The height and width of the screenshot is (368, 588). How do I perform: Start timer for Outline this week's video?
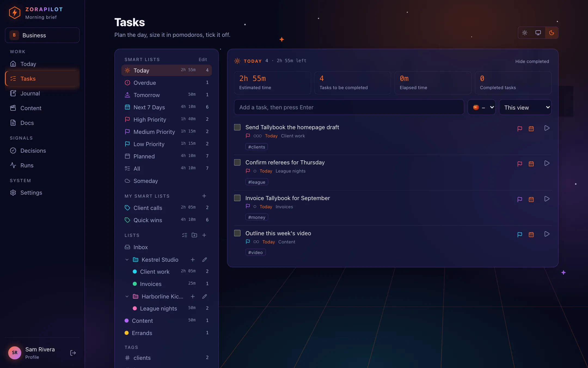pos(547,234)
